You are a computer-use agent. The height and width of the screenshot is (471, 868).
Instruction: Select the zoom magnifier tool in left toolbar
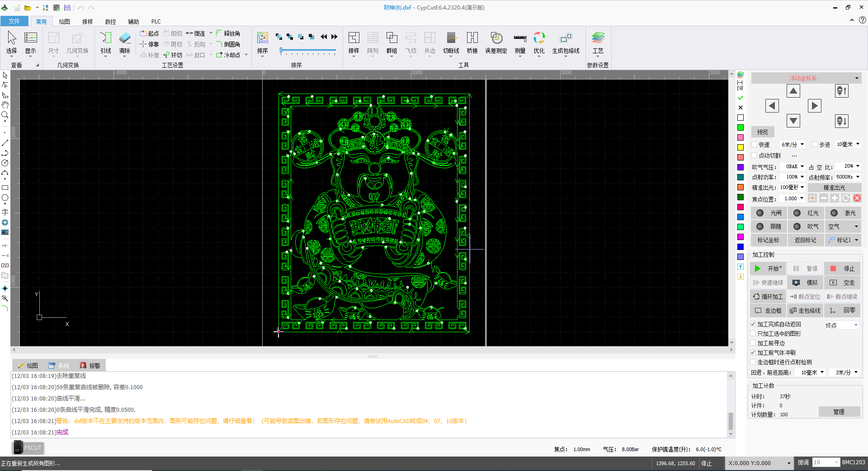point(5,115)
